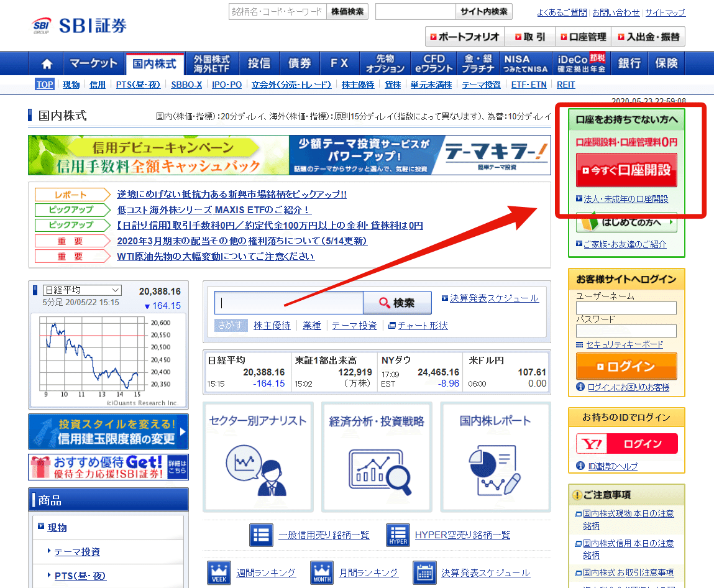
Task: Open the PTS(昼・夜) submenu link
Action: point(138,85)
